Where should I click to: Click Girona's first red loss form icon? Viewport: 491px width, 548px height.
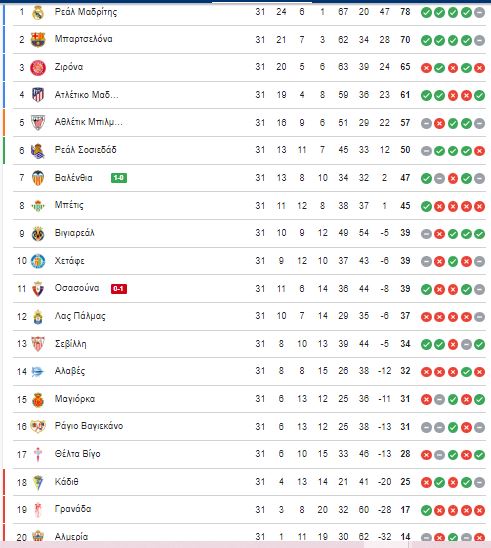click(x=426, y=68)
